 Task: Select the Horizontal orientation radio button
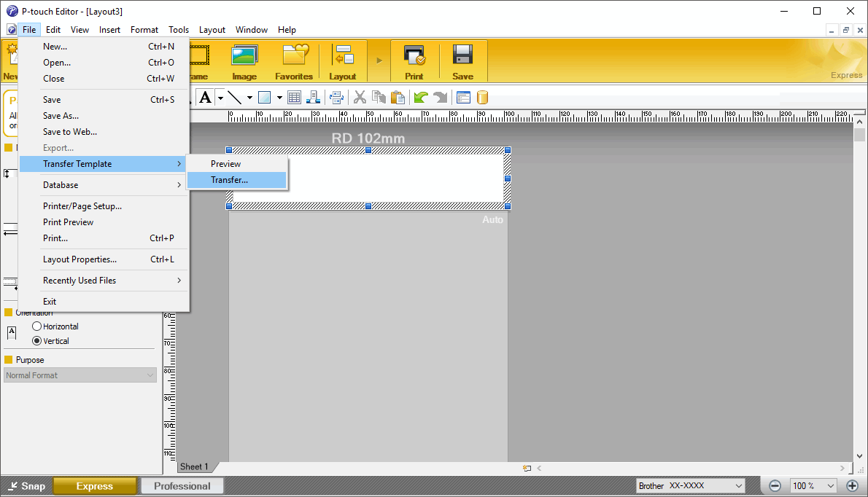coord(37,326)
